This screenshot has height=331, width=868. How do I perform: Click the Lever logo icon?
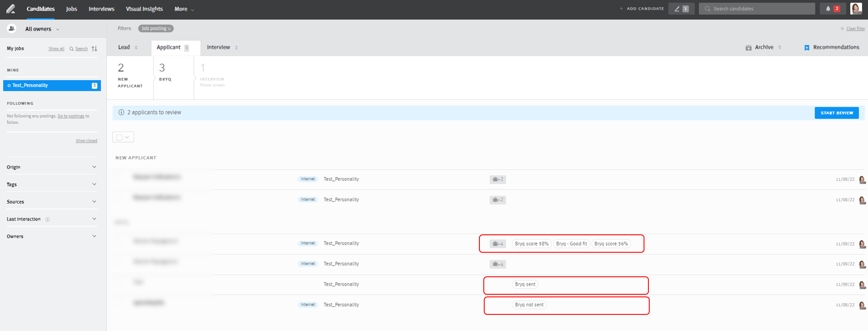pyautogui.click(x=10, y=9)
